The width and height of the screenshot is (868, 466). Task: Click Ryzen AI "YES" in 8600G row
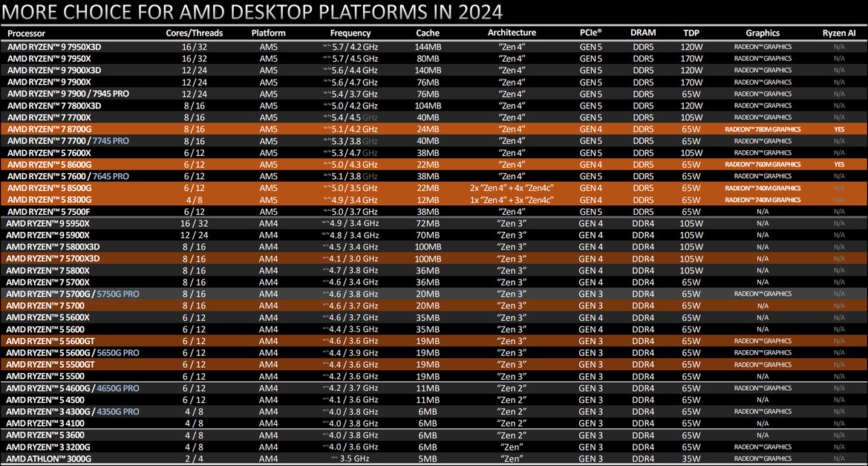(839, 164)
